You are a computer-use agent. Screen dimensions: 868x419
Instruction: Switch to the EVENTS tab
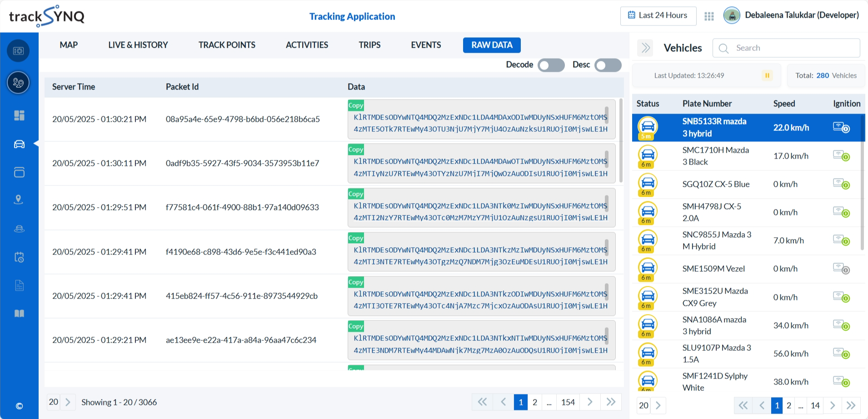pyautogui.click(x=425, y=45)
